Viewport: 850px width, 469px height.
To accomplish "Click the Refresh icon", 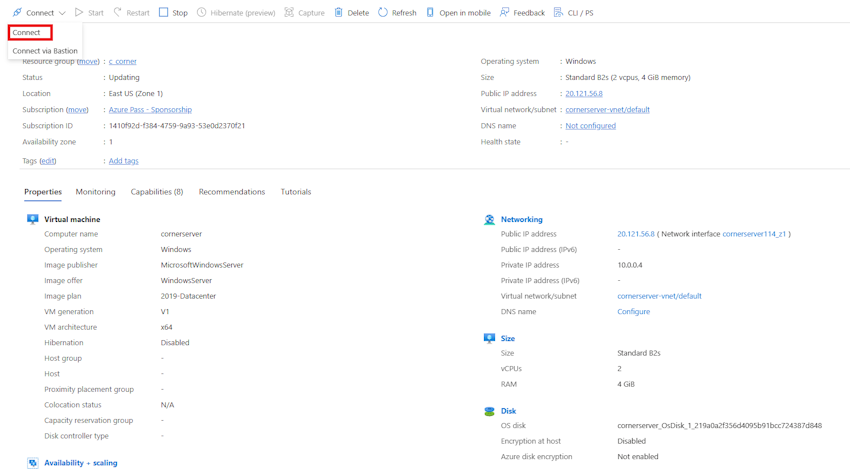I will (x=383, y=13).
